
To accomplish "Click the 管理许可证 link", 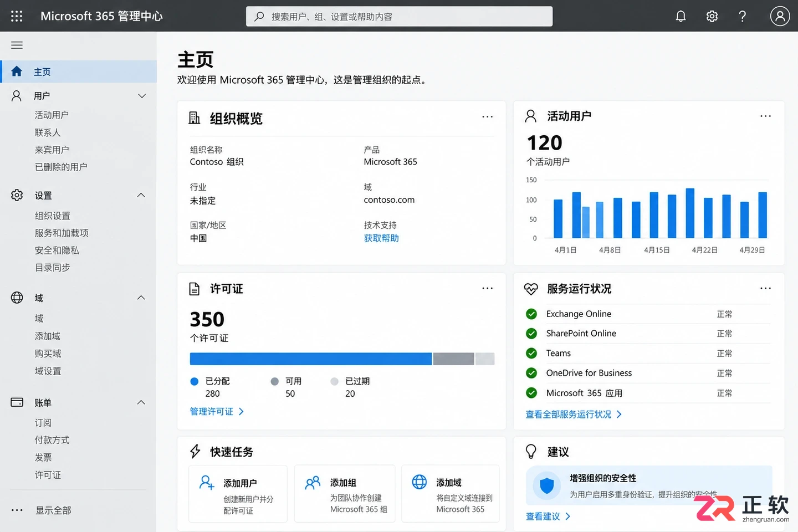I will click(217, 412).
